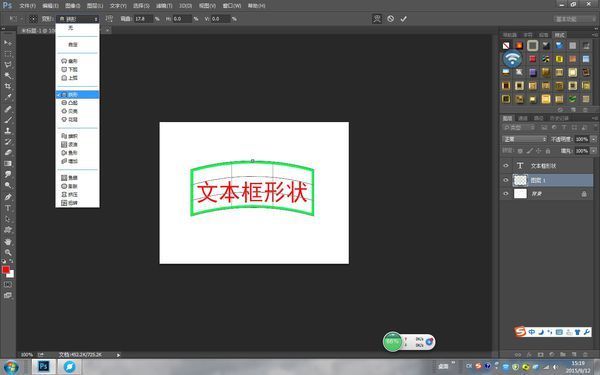The height and width of the screenshot is (375, 600).
Task: Toggle warp orientation button
Action: 109,18
